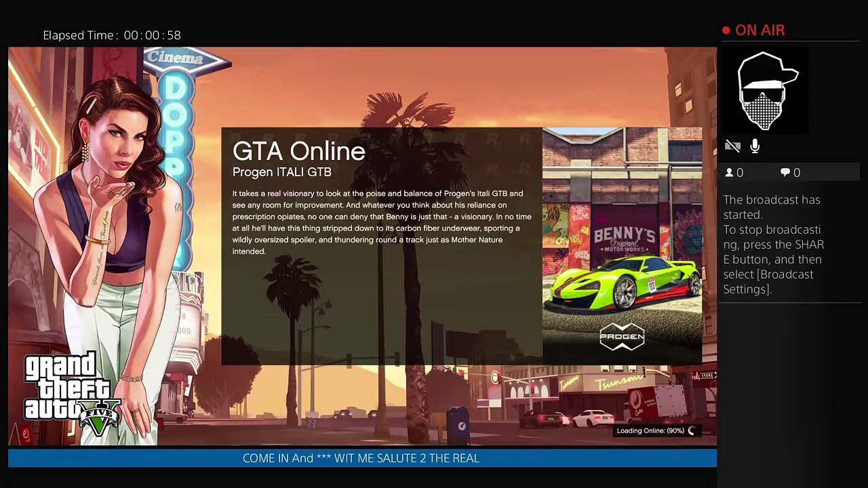Click the Elapsed Time counter
868x488 pixels.
pos(112,35)
